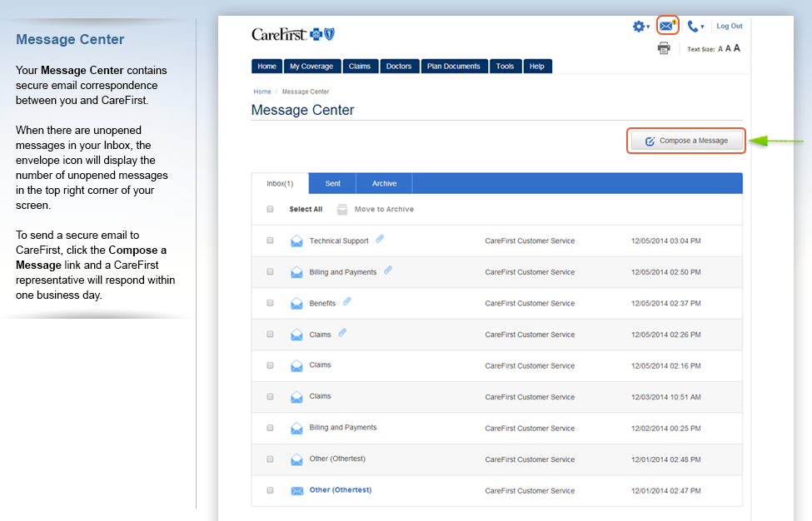The height and width of the screenshot is (521, 812).
Task: Open the unread Other (Othertest) subject, 02:47 PM
Action: pyautogui.click(x=341, y=490)
